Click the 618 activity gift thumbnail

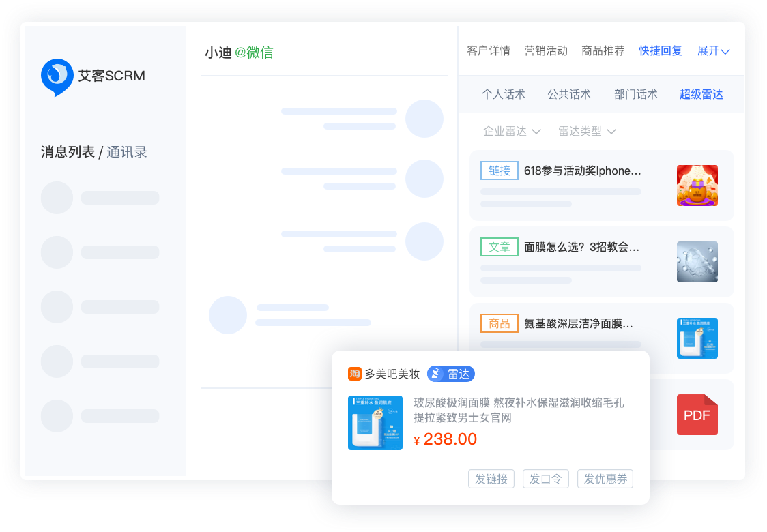pos(697,186)
